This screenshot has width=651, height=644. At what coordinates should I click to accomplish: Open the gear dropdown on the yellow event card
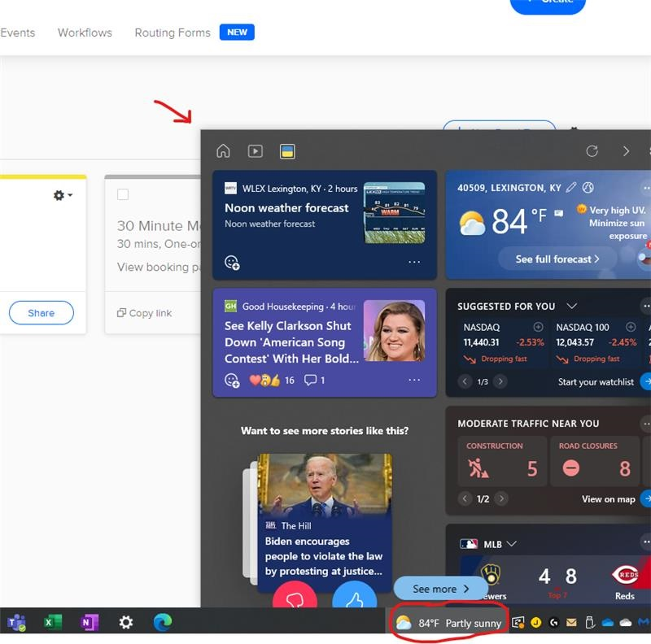pos(63,195)
